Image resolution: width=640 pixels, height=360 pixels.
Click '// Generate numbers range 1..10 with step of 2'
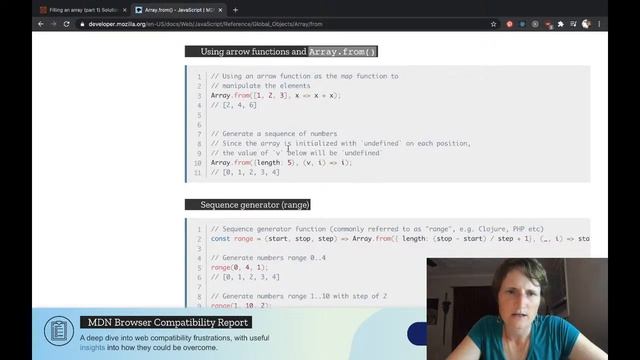(x=299, y=296)
